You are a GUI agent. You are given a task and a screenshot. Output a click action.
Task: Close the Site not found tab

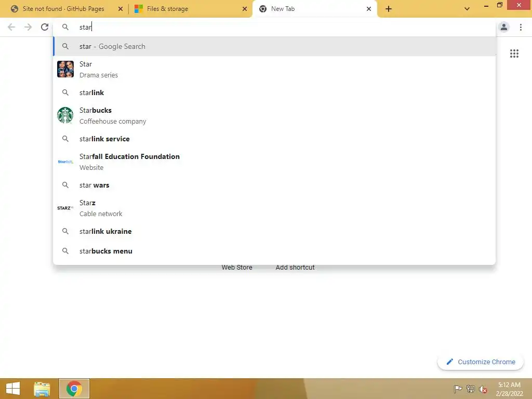[x=120, y=9]
